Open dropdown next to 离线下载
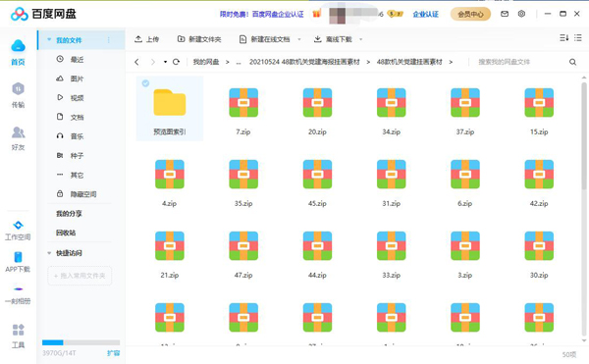This screenshot has height=364, width=589. (361, 39)
